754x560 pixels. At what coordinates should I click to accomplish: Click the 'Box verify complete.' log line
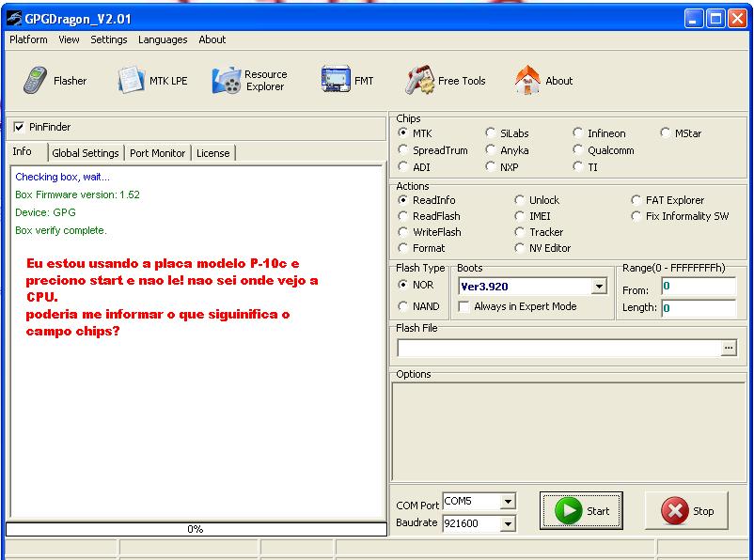(x=61, y=230)
